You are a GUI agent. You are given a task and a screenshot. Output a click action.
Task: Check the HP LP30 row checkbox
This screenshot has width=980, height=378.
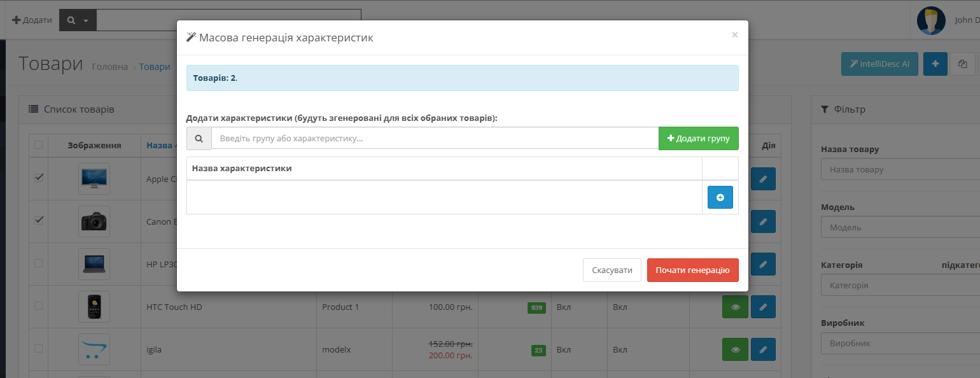(x=38, y=263)
